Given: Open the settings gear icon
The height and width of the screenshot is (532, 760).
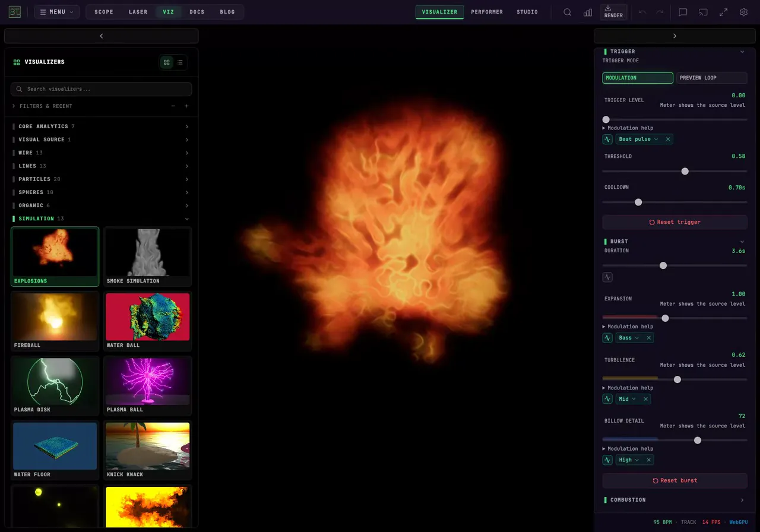Looking at the screenshot, I should [x=743, y=12].
